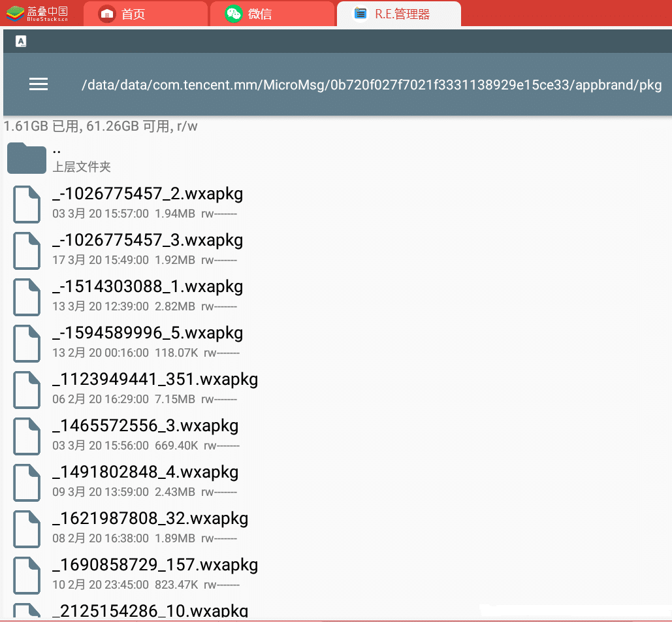The image size is (672, 622).
Task: Click file icon of _1465572556_3.wxapkg
Action: pos(27,436)
